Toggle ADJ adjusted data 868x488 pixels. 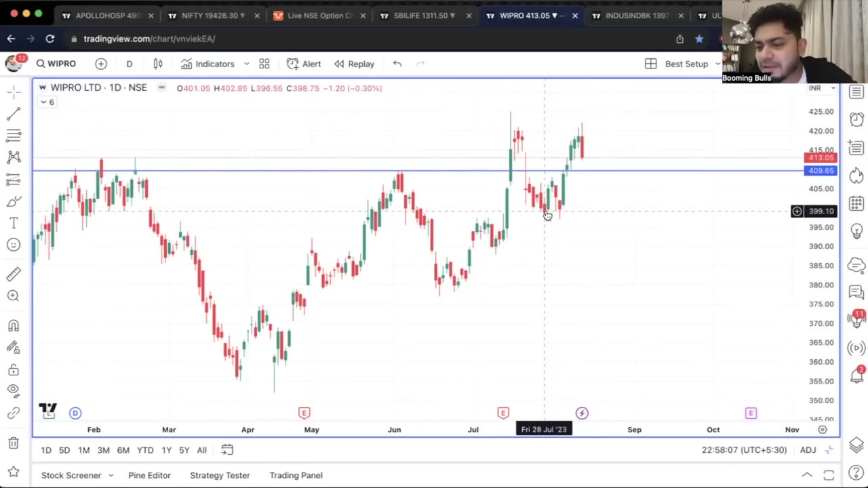808,450
